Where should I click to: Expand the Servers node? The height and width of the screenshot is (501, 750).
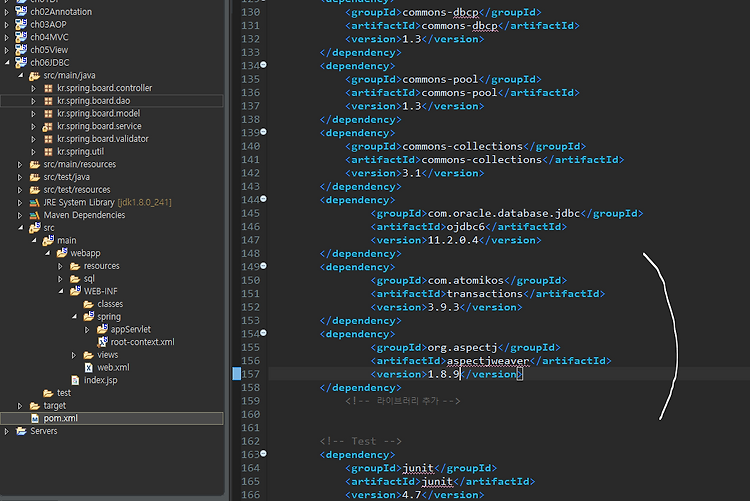tap(6, 431)
